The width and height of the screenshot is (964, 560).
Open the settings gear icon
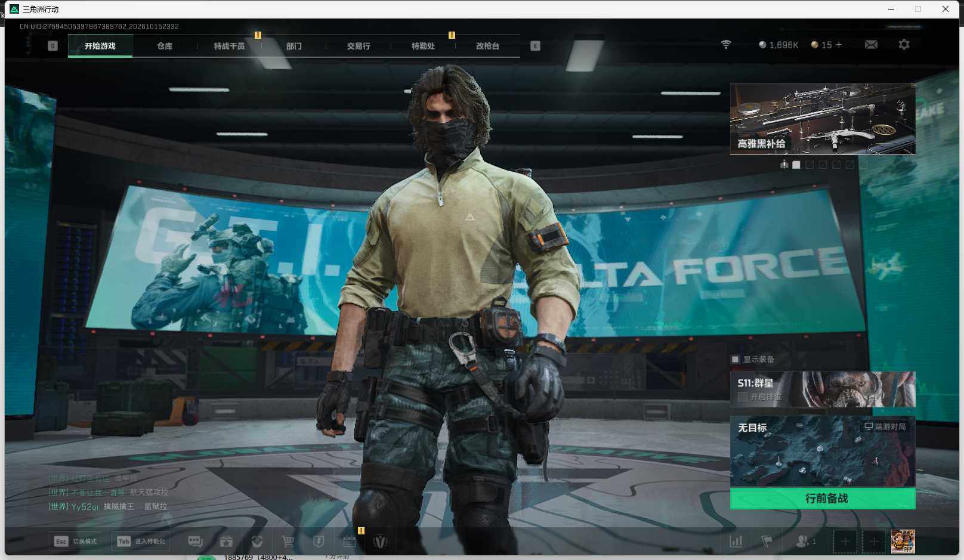pyautogui.click(x=904, y=45)
